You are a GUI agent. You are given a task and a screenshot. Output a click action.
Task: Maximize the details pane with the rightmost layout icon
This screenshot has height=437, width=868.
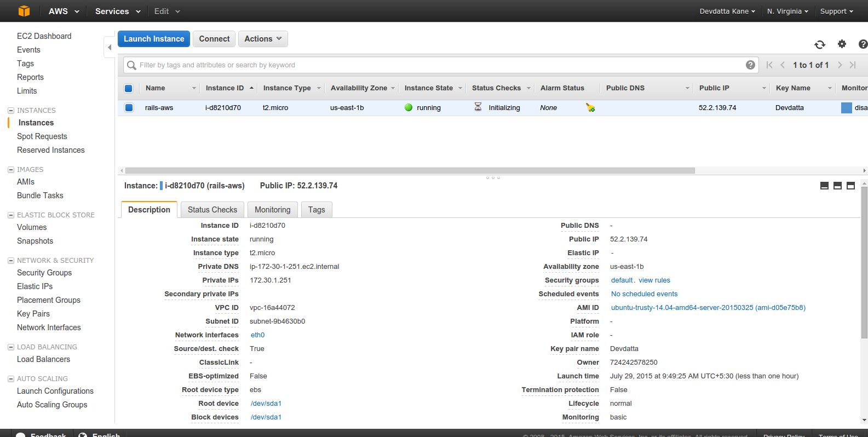click(850, 186)
